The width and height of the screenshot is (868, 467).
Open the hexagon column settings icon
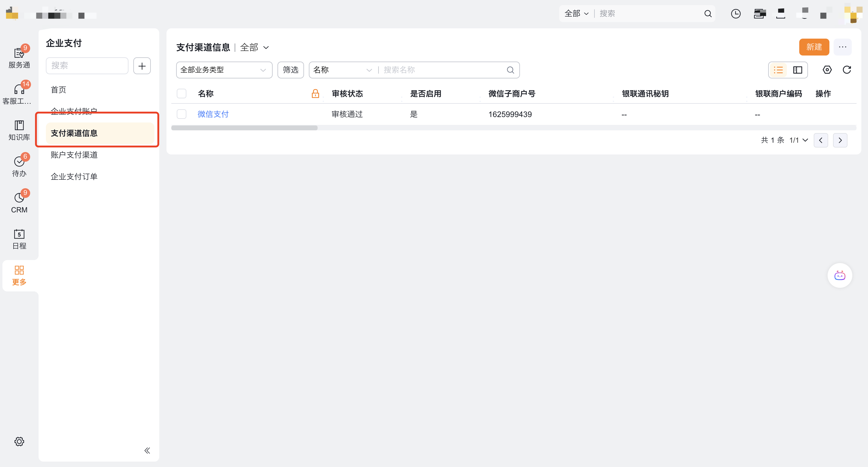click(x=827, y=70)
